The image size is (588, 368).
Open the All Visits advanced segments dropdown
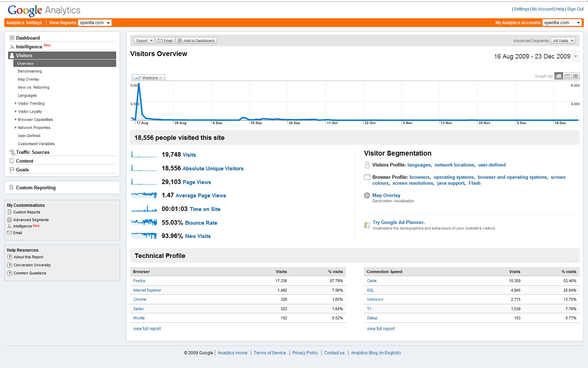pos(563,41)
